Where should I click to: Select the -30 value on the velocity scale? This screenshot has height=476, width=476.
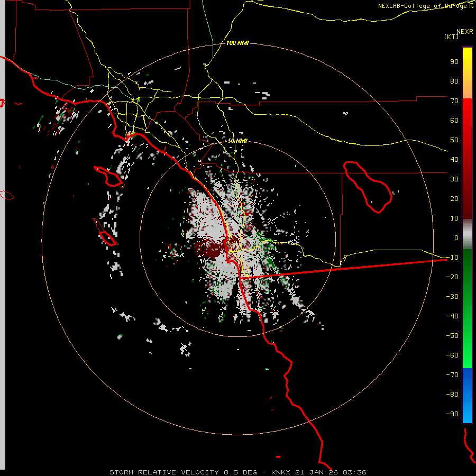pyautogui.click(x=452, y=297)
